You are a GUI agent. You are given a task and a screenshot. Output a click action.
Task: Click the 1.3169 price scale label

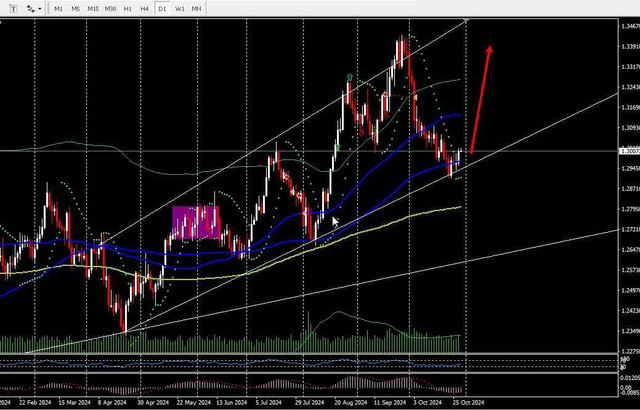click(629, 108)
